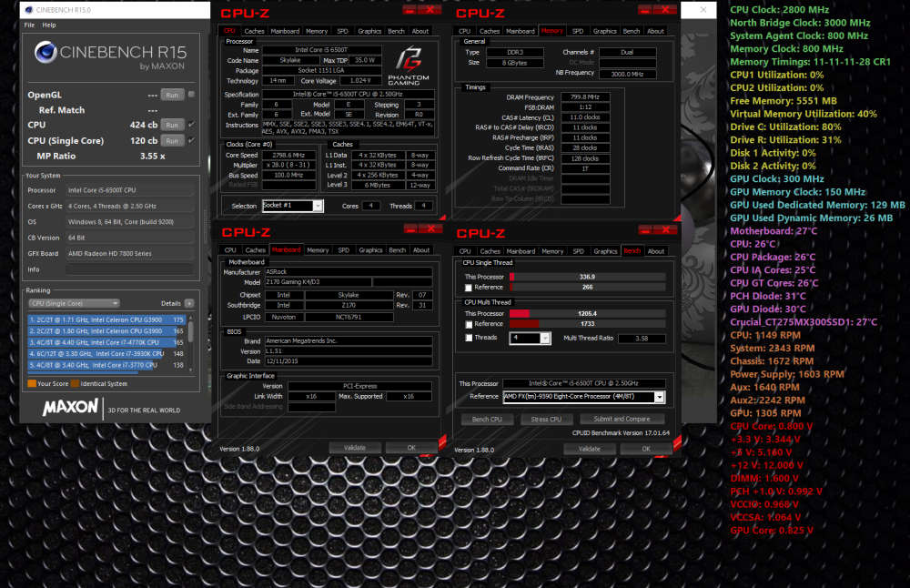
Task: Click the MAXON logo in Cinebench
Action: point(69,407)
